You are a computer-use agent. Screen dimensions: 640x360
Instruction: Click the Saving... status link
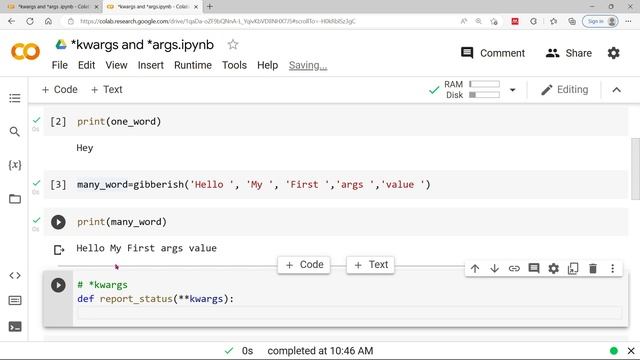pos(308,65)
